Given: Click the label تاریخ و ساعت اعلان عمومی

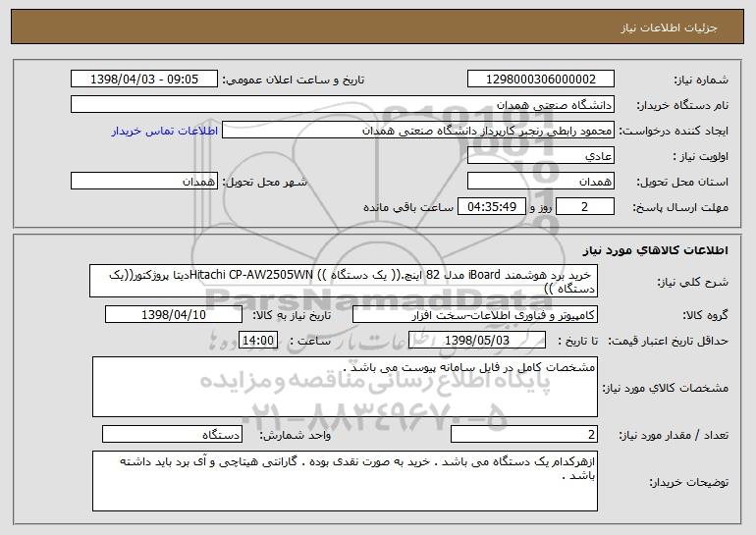Looking at the screenshot, I should [294, 80].
